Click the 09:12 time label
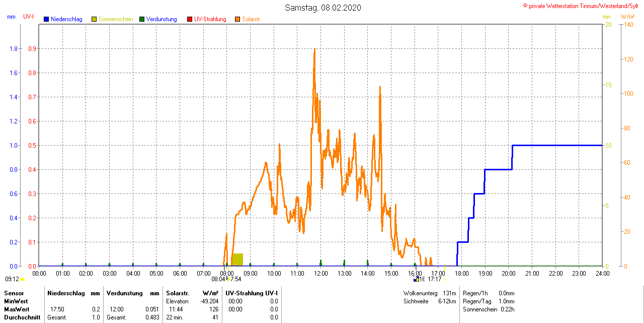The height and width of the screenshot is (323, 644). click(x=12, y=279)
